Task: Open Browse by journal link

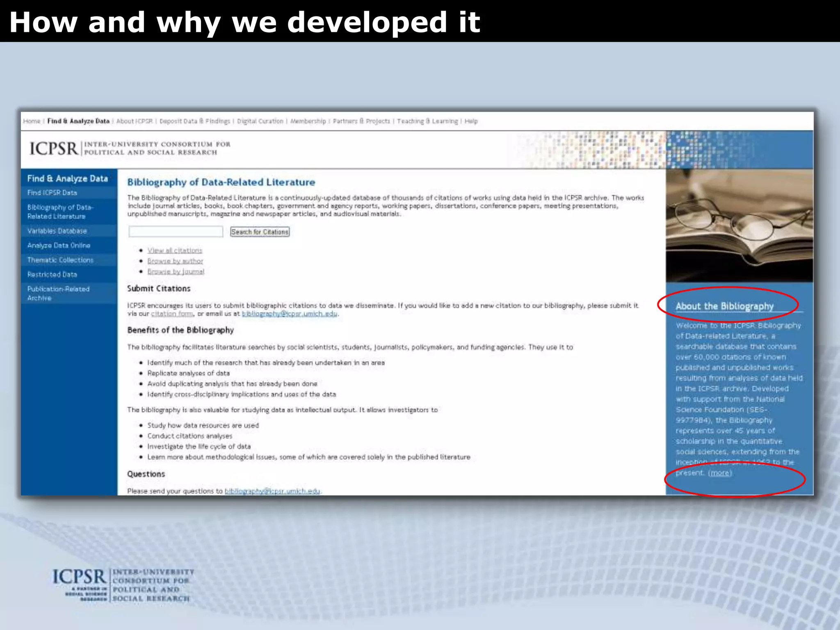Action: click(x=176, y=272)
